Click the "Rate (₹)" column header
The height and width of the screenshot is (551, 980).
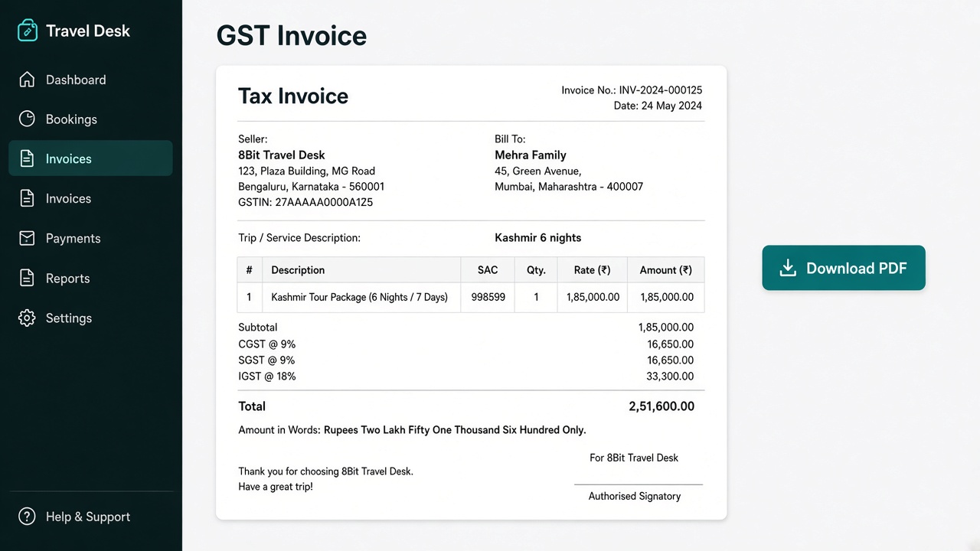click(593, 270)
